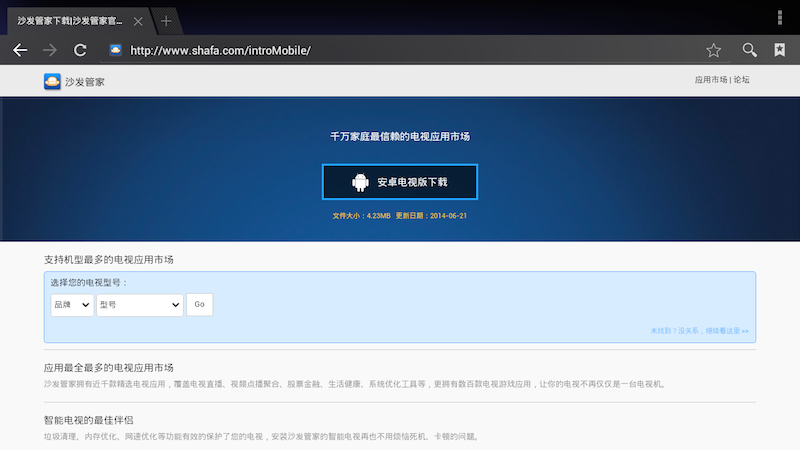
Task: Open the browser overflow menu dots
Action: pos(780,17)
